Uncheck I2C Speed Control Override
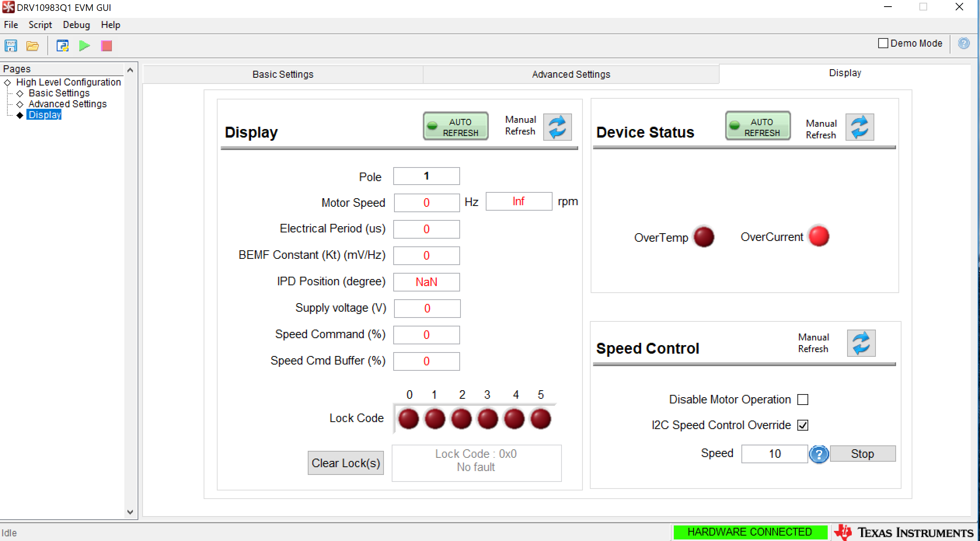 coord(803,425)
